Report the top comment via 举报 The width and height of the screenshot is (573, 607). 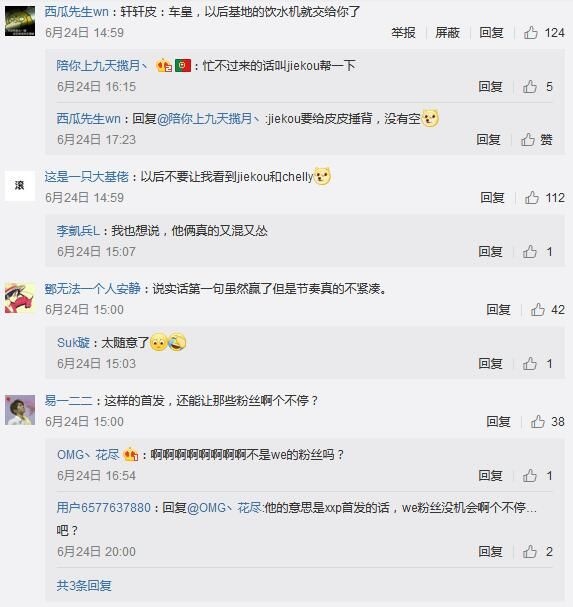coord(403,33)
